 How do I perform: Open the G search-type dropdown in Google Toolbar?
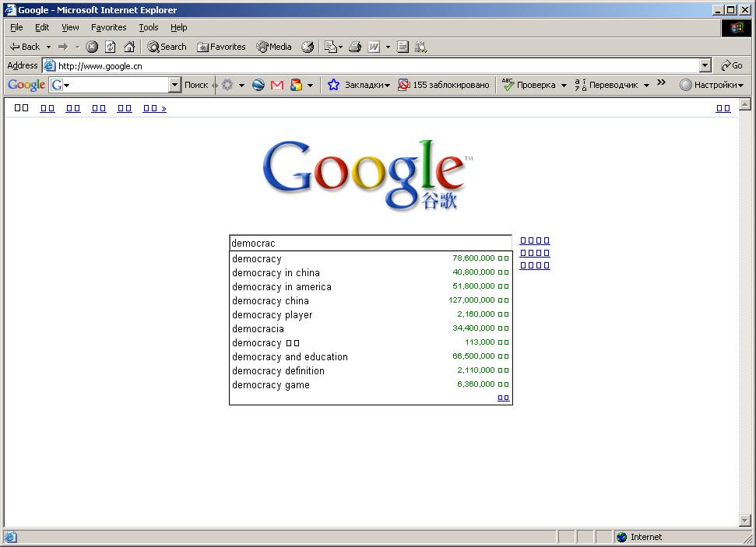tap(66, 86)
